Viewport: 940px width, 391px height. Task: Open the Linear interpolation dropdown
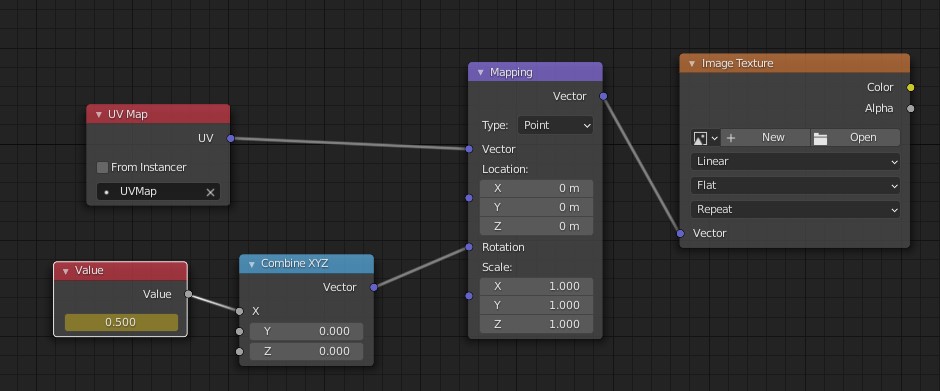point(796,161)
